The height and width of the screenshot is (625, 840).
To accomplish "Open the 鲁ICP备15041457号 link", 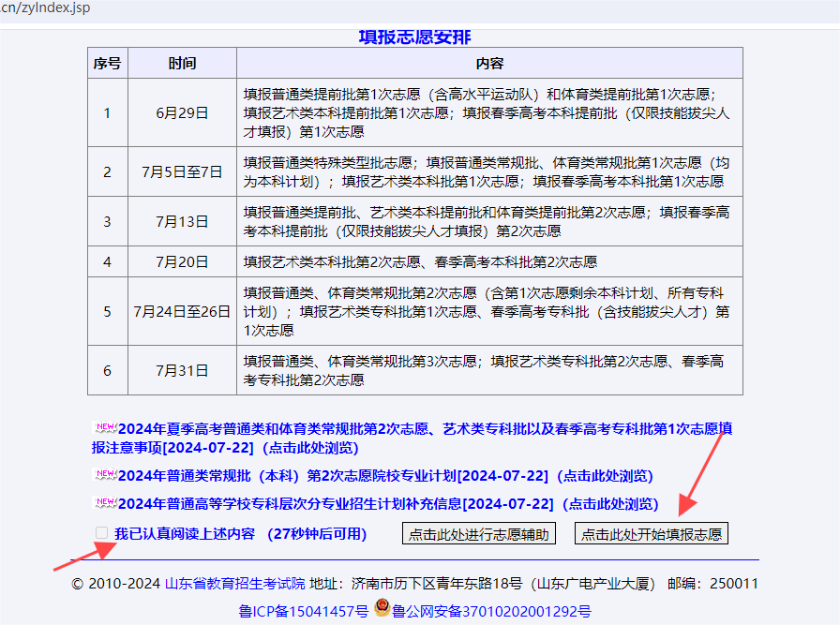I will point(305,612).
